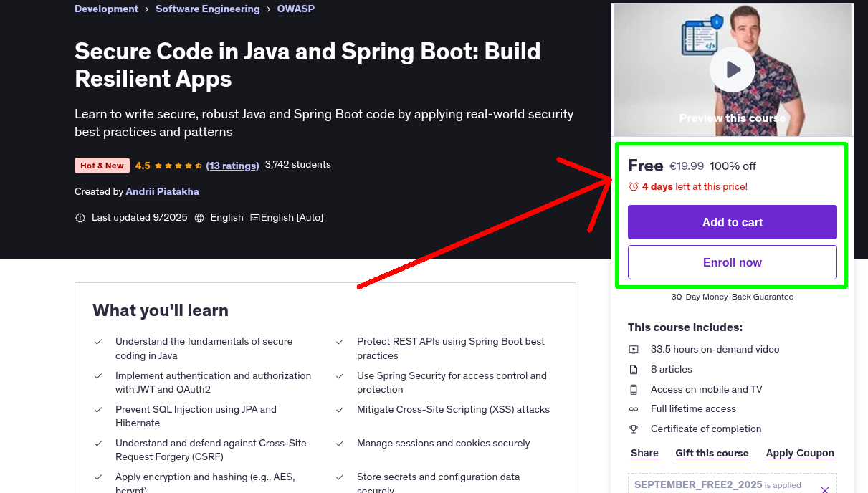868x493 pixels.
Task: Click 33.5 hours on-demand video text
Action: tap(715, 350)
